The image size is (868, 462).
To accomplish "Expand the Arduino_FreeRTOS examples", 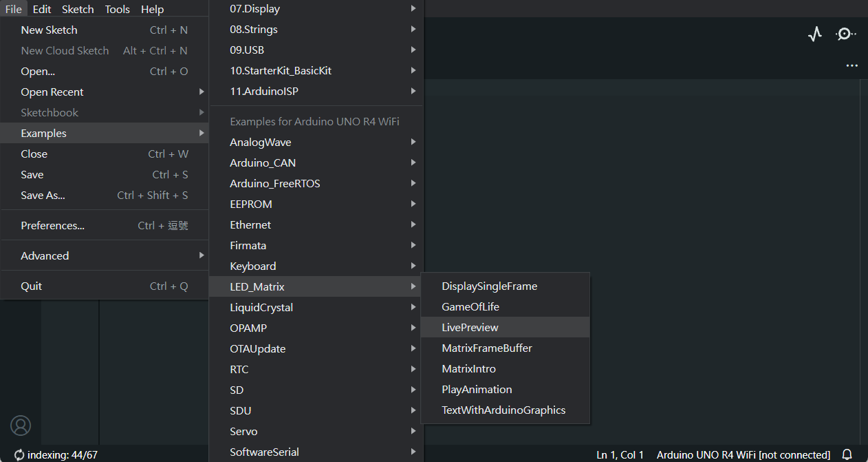I will click(316, 184).
